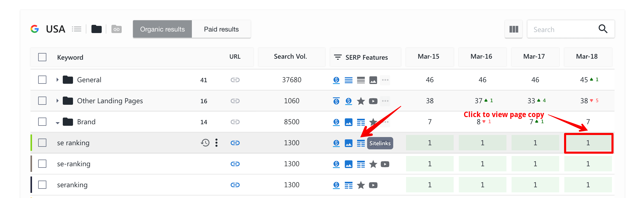Click the URL link icon for Other Landing Pages
This screenshot has height=198, width=644.
(x=235, y=101)
